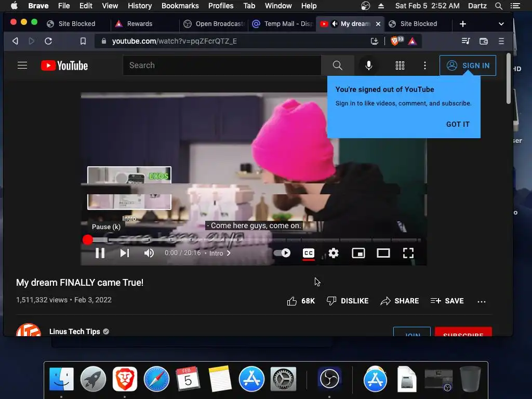The image size is (532, 399).
Task: Bookmark this page
Action: coord(83,41)
